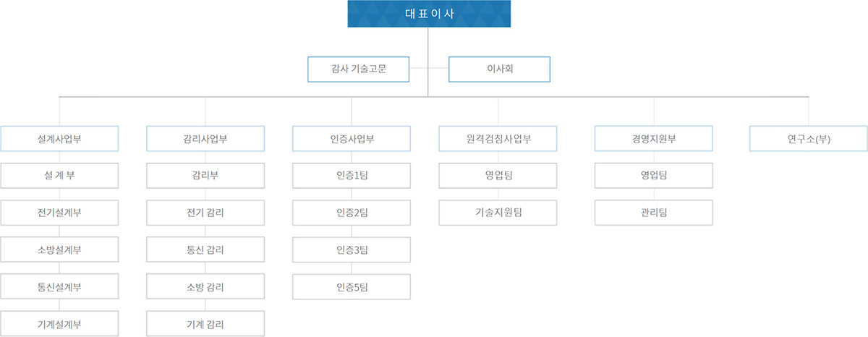This screenshot has width=868, height=337.
Task: Select 영업팀 under 원격검침사업부
Action: point(498,176)
